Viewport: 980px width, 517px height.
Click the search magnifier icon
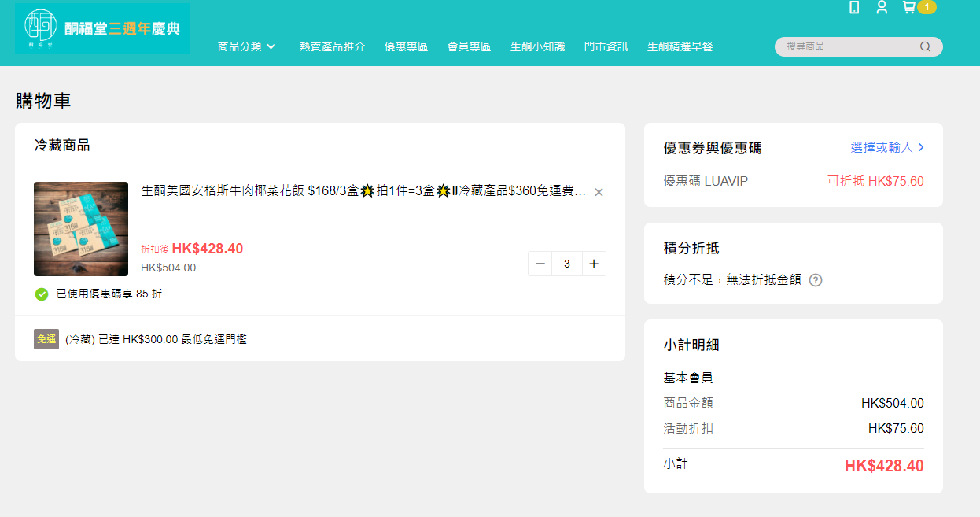click(x=925, y=47)
